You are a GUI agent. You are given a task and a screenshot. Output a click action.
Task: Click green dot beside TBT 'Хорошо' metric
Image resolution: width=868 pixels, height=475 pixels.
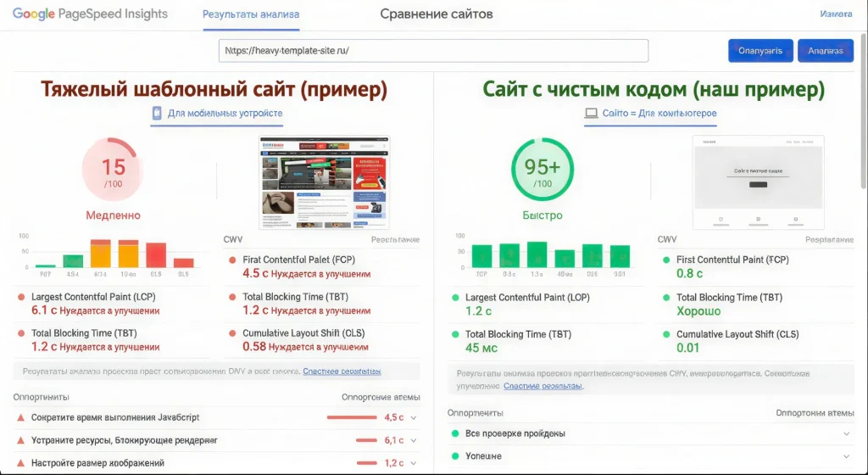click(666, 297)
